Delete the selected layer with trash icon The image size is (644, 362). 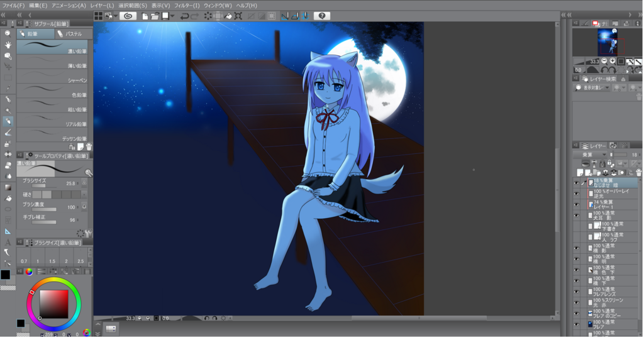[639, 173]
